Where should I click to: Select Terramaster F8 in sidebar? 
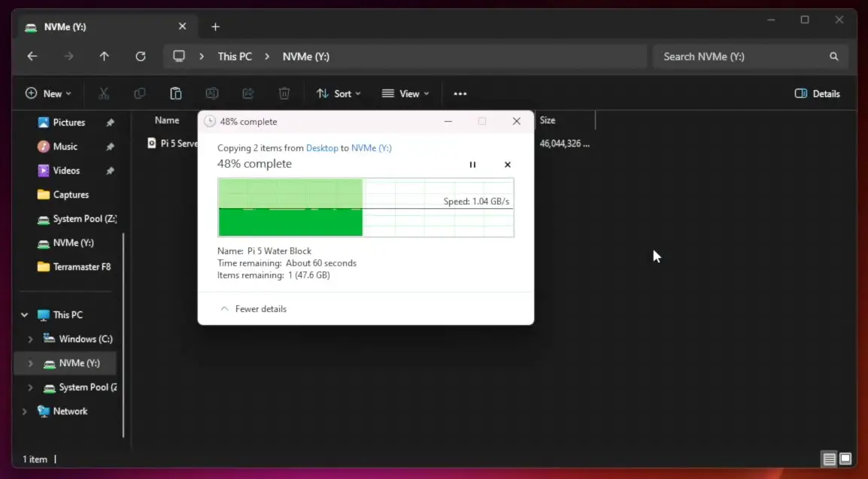[x=81, y=267]
